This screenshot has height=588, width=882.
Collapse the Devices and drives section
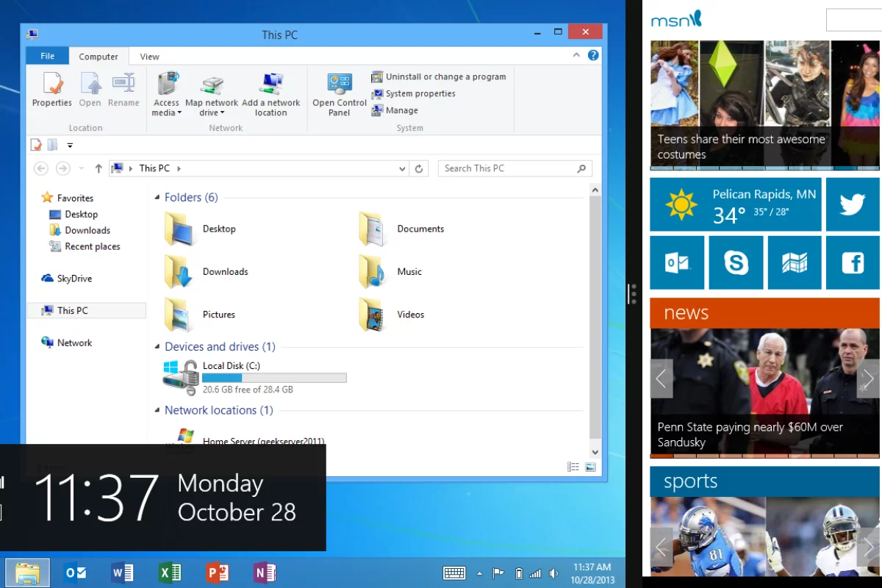156,346
